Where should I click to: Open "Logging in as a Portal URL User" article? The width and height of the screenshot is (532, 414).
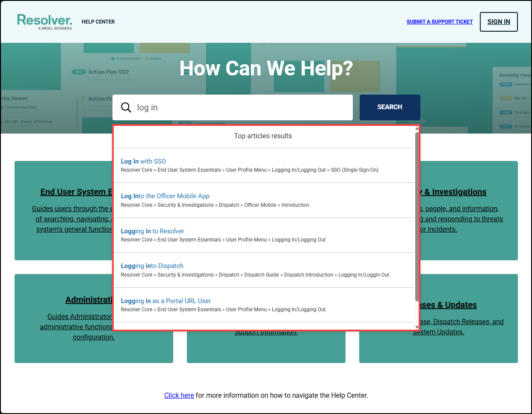coord(166,301)
